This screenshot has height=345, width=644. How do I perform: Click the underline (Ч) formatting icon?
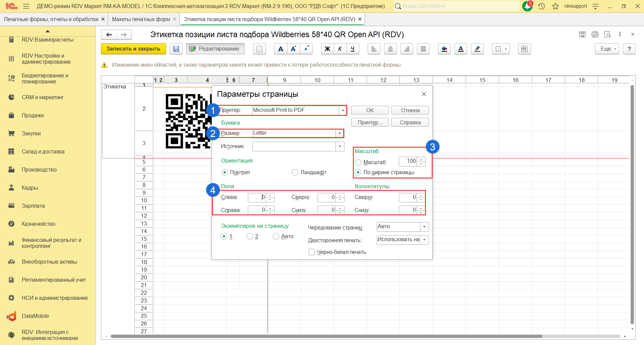tap(353, 49)
